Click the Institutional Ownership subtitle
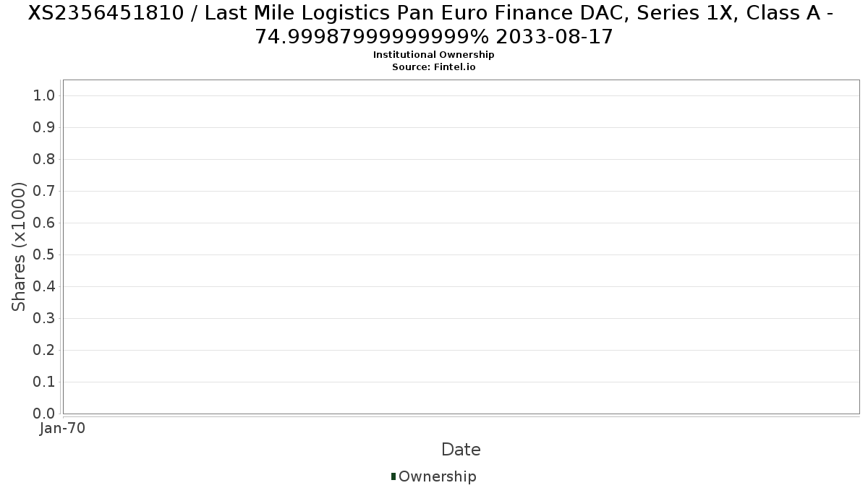 (x=434, y=55)
